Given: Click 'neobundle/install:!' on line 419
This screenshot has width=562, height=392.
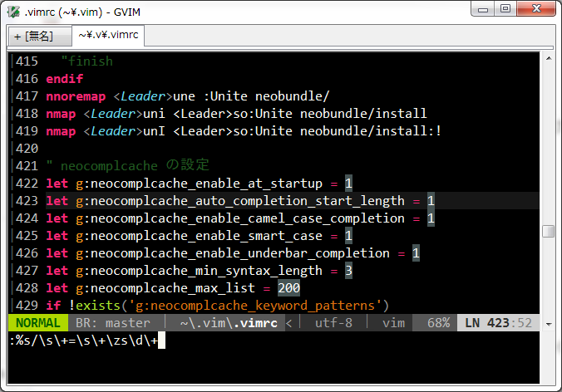Looking at the screenshot, I should tap(371, 131).
